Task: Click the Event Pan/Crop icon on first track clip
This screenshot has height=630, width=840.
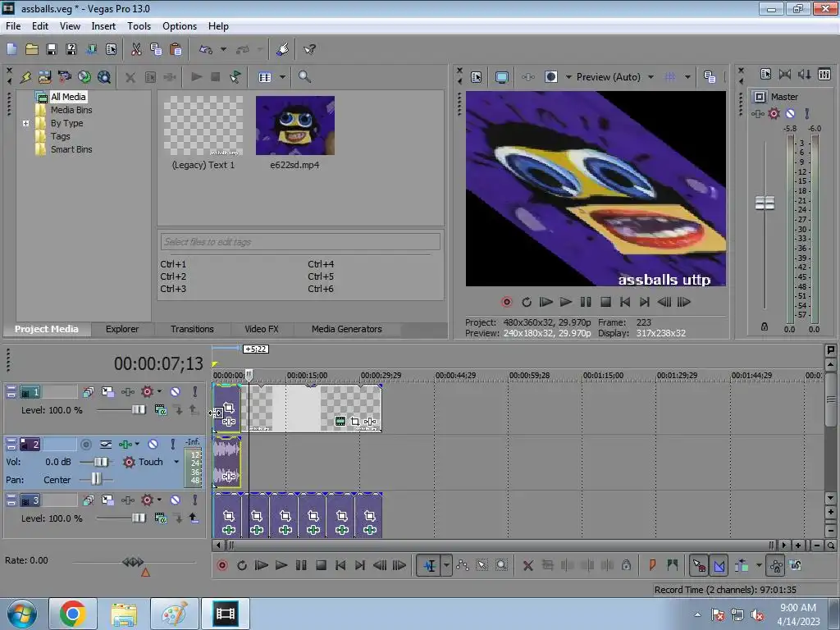Action: pos(229,409)
